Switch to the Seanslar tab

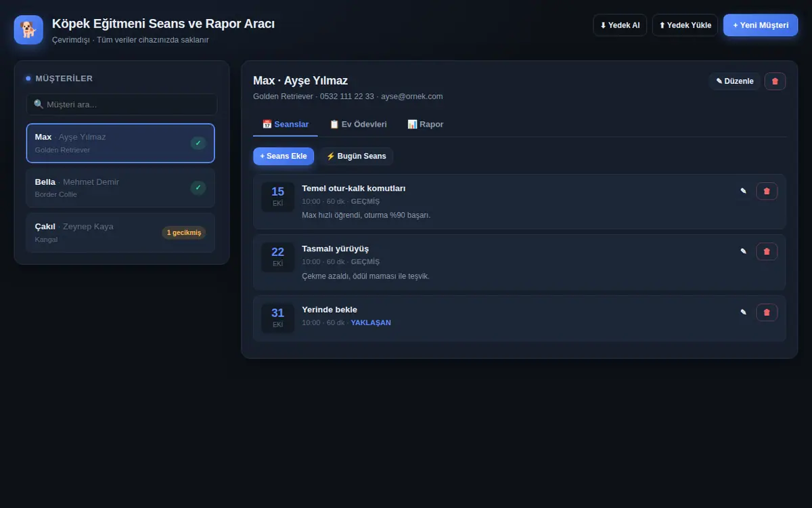286,125
